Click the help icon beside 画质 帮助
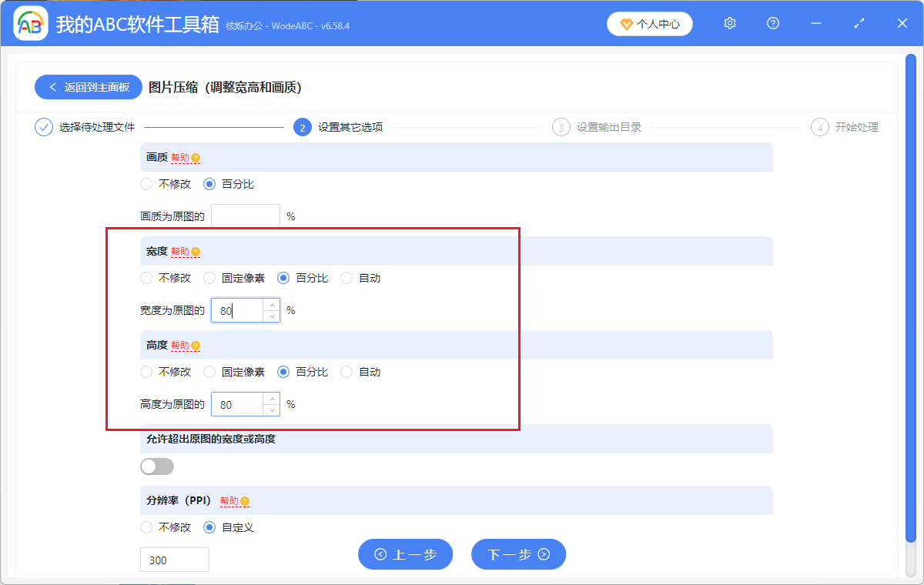 [194, 157]
